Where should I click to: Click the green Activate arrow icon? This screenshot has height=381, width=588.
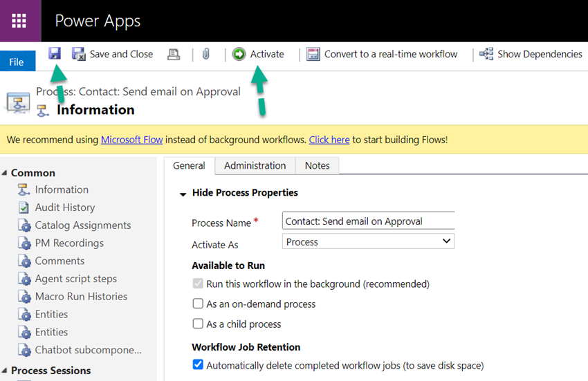point(239,54)
